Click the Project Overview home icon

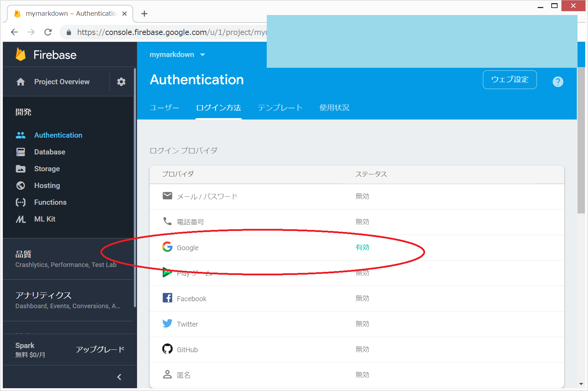pos(21,82)
